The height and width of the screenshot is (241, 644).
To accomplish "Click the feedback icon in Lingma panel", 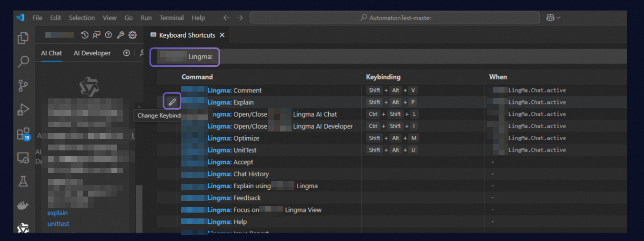I will (x=96, y=35).
